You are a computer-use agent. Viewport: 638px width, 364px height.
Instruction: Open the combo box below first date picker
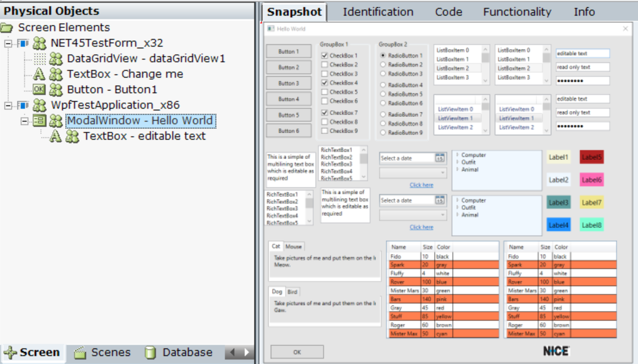click(x=413, y=172)
